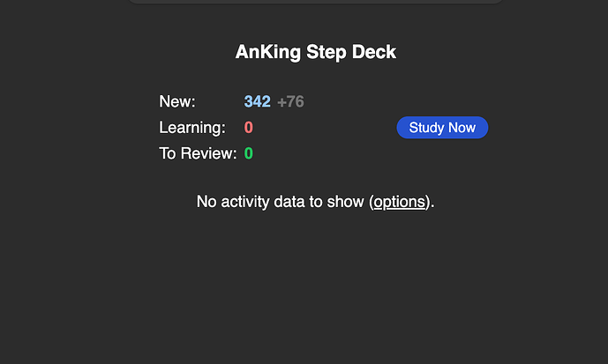Click the word "Deck" in the deck title
Viewport: 608px width, 364px height.
(374, 52)
